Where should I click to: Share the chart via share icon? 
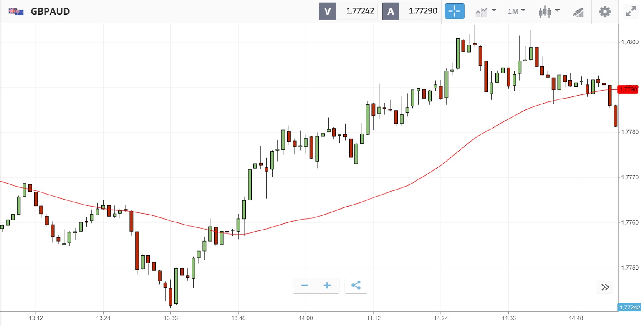pyautogui.click(x=356, y=286)
